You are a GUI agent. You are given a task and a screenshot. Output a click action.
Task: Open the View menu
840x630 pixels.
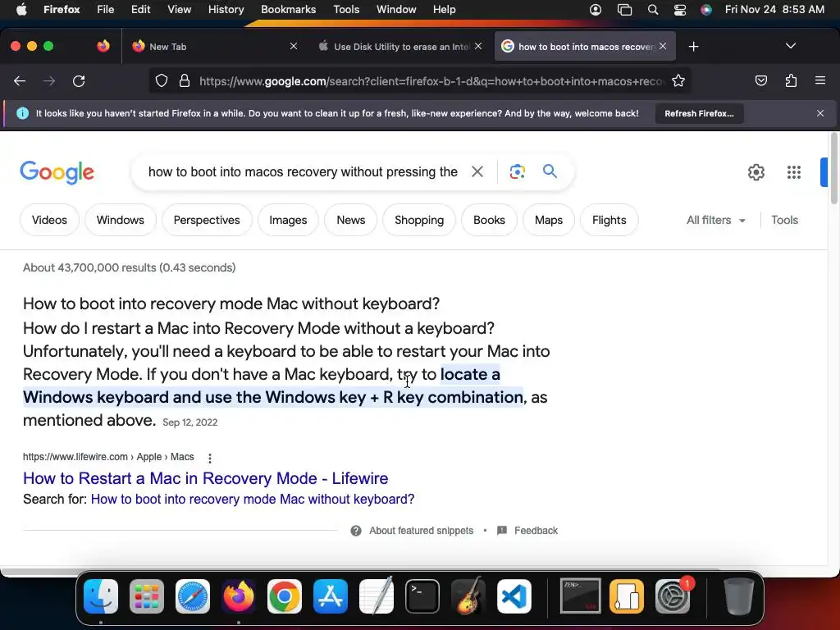(x=179, y=9)
